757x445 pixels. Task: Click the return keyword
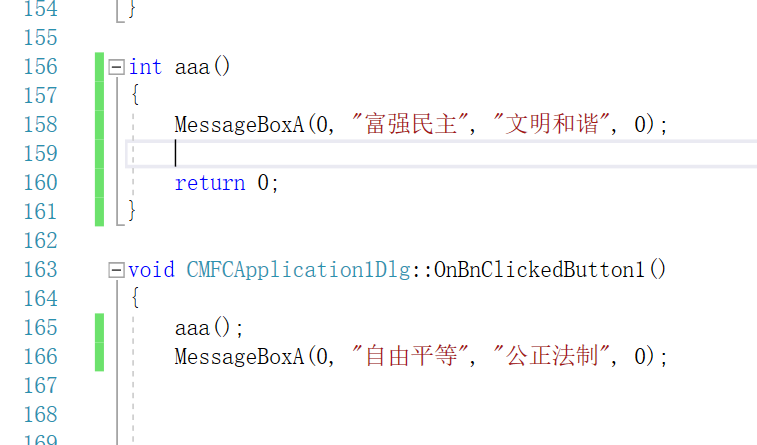[x=209, y=183]
